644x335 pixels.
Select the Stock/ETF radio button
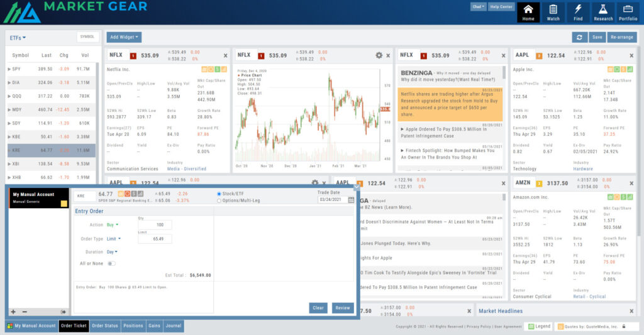click(219, 194)
